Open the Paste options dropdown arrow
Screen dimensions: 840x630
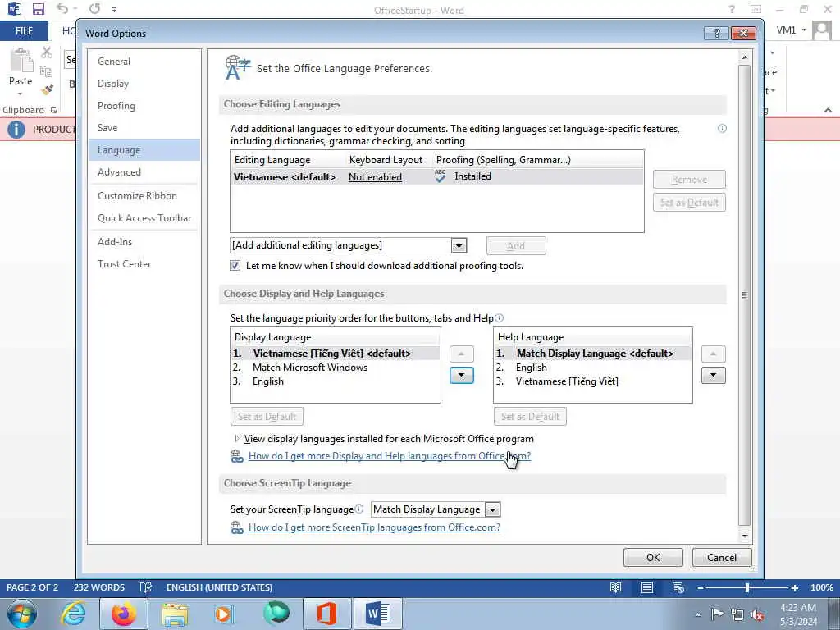coord(21,94)
